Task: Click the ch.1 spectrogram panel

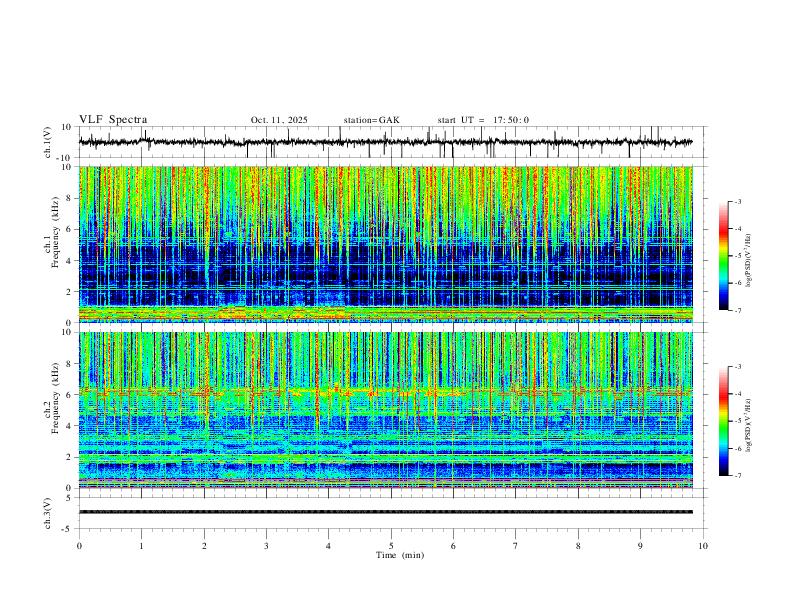Action: pos(386,244)
